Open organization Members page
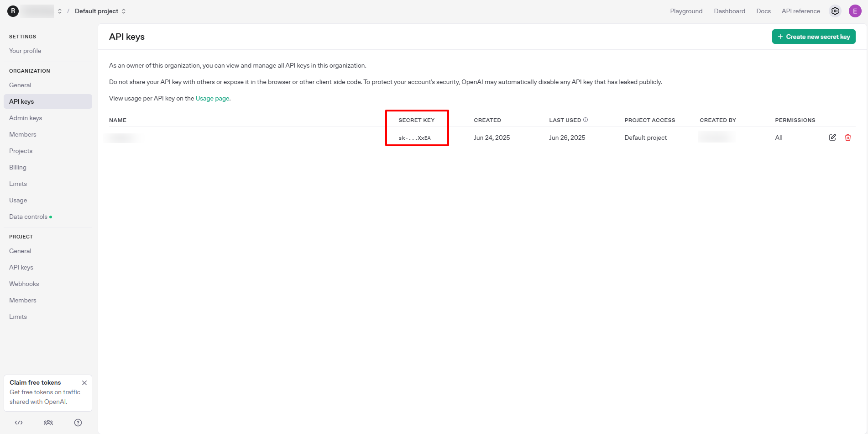Screen dimensions: 868x434 [x=48, y=134]
